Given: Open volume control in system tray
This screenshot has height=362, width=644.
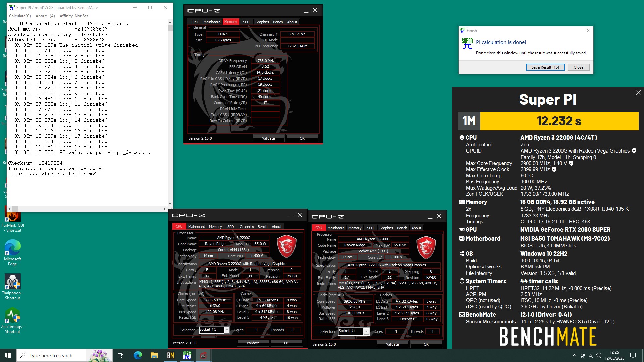Looking at the screenshot, I should coord(599,355).
